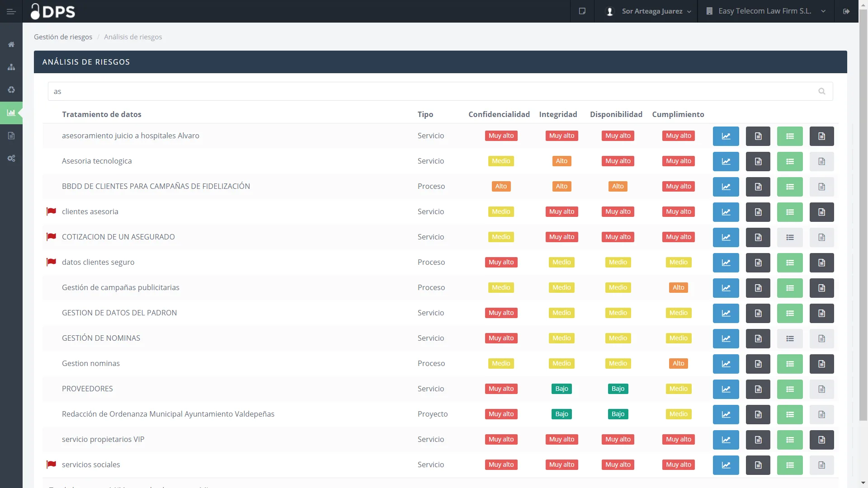
Task: Sort by Confidencialidad column header
Action: [x=499, y=114]
